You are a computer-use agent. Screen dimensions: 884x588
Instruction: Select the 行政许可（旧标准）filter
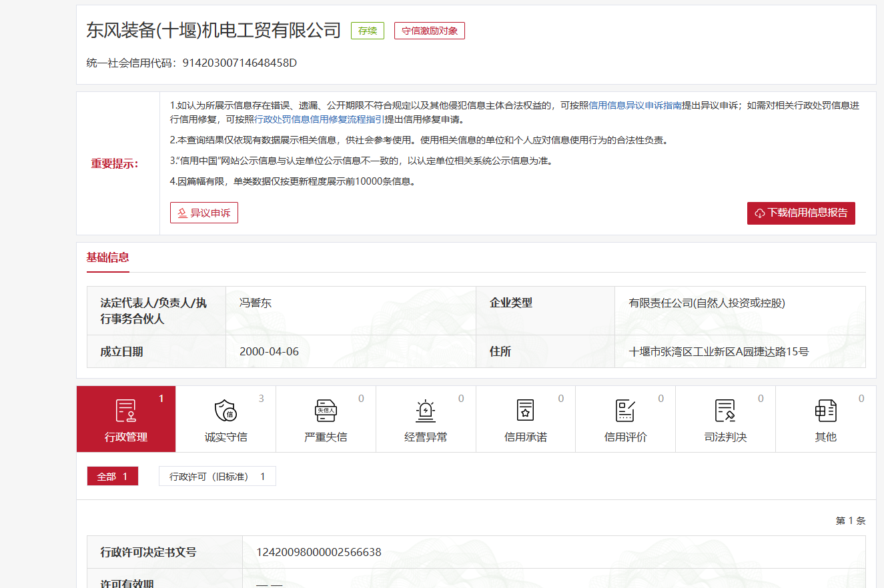[217, 477]
